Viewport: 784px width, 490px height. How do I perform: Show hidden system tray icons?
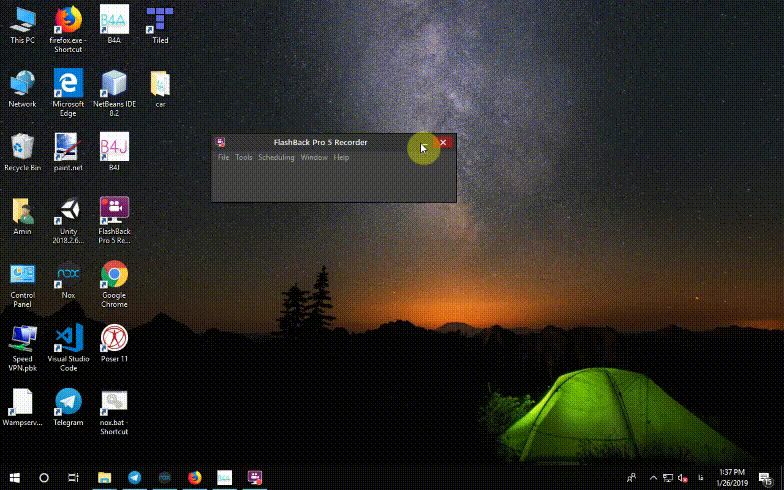pyautogui.click(x=654, y=478)
